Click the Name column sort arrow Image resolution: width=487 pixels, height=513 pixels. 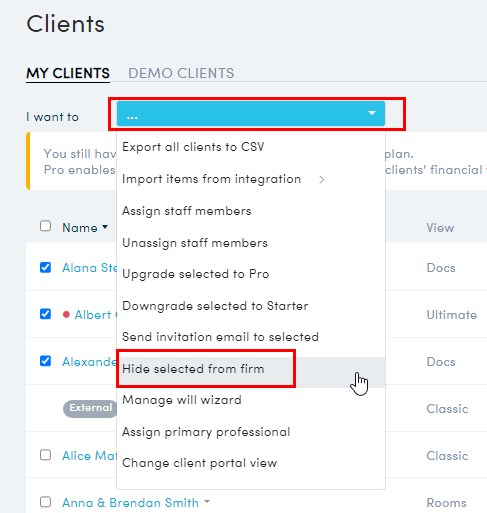pyautogui.click(x=105, y=227)
